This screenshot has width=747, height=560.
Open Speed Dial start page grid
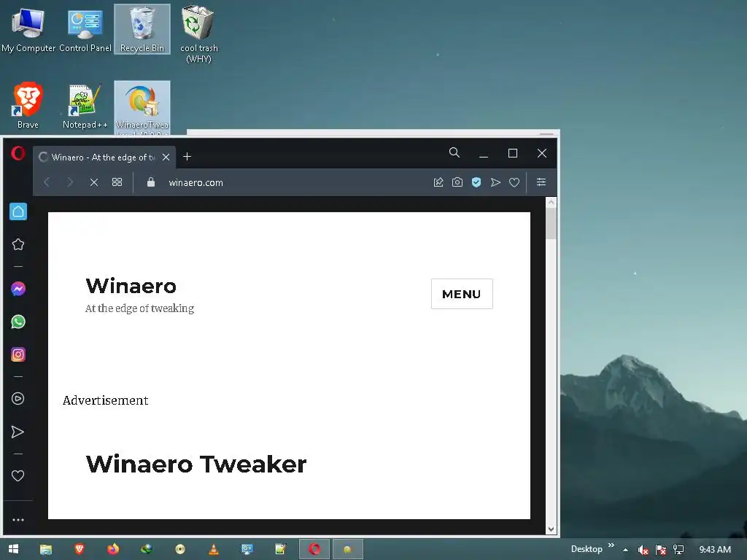click(117, 182)
